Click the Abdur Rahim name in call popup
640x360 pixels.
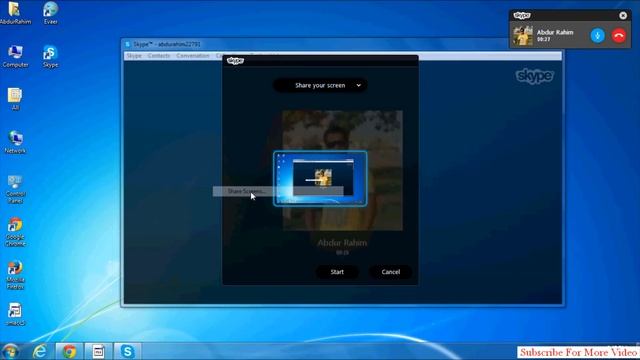[555, 32]
